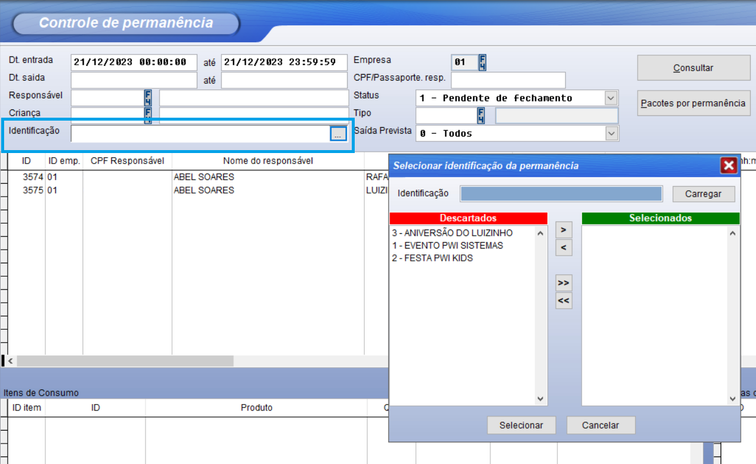Click Pacotes por permanência button
This screenshot has height=464, width=756.
693,103
